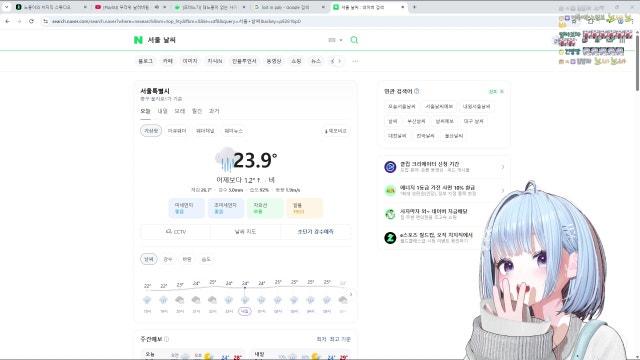Open the 미세먼지 air quality card

(186, 208)
